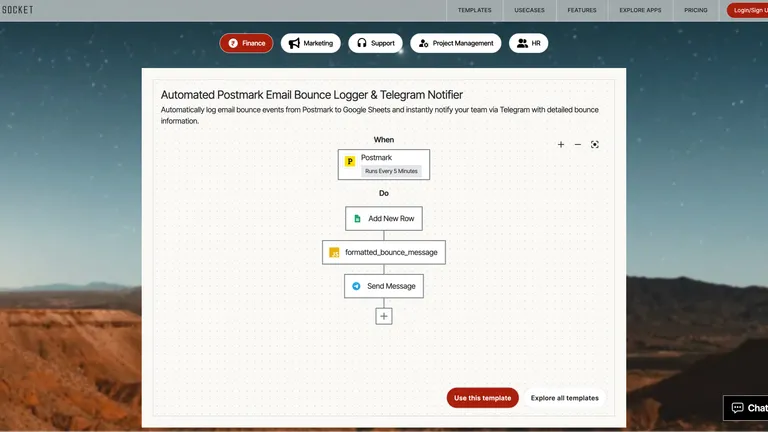This screenshot has height=432, width=768.
Task: Click the SOCKET logo
Action: coord(17,10)
